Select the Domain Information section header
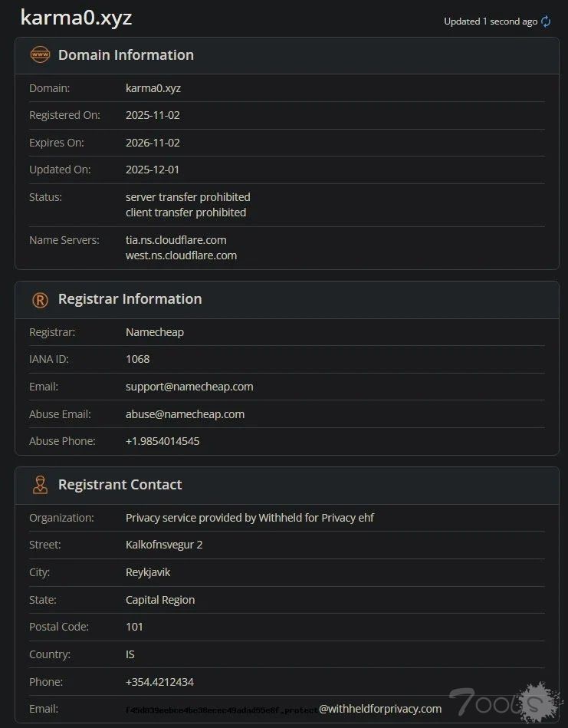Image resolution: width=568 pixels, height=728 pixels. click(126, 55)
